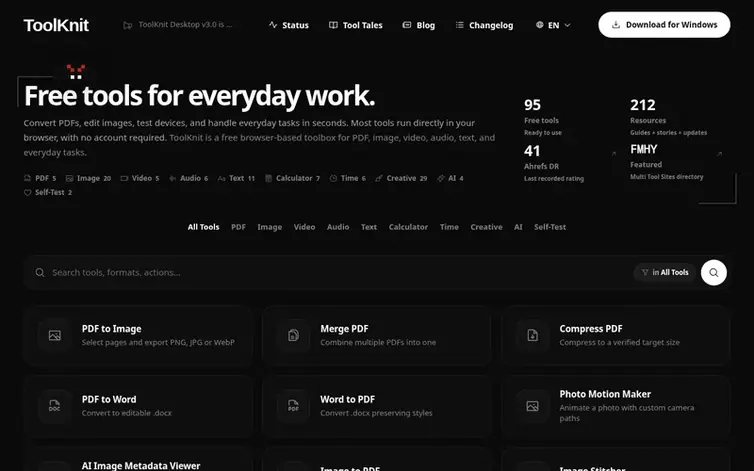Open the PDF to Image tool icon
This screenshot has height=471, width=754.
tap(55, 335)
